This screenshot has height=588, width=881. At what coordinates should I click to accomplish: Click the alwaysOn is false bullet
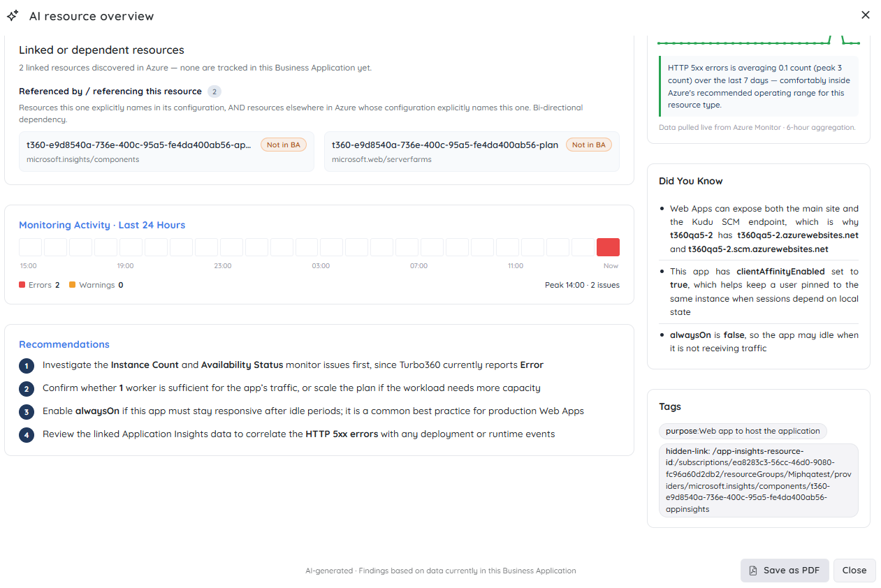coord(764,341)
